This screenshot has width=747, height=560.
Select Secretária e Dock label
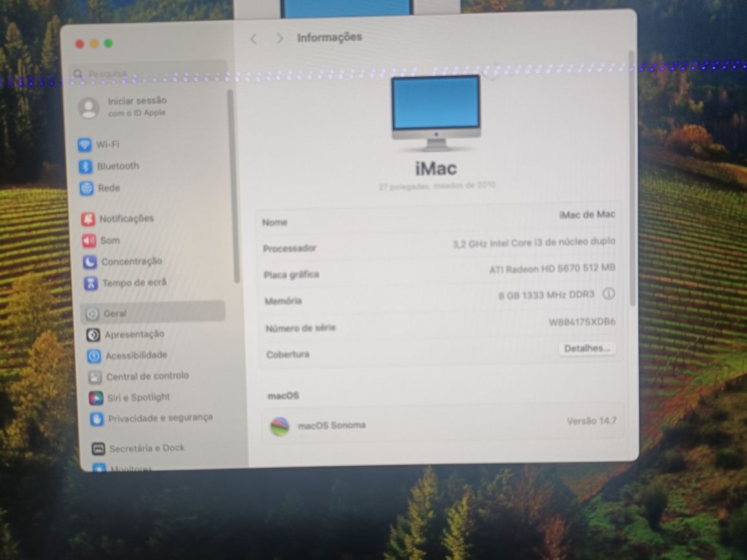coord(147,448)
